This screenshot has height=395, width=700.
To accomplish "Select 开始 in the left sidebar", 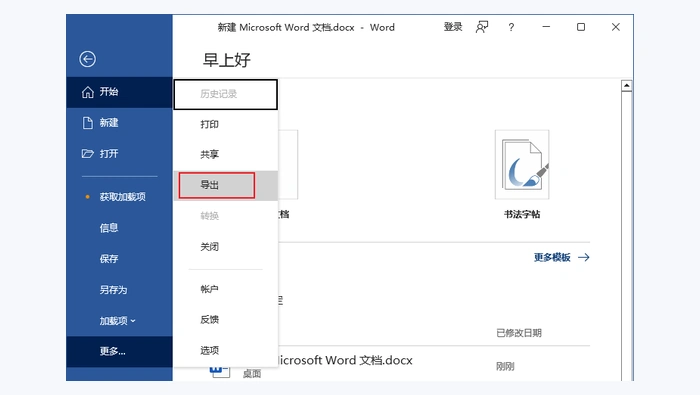I will coord(119,92).
